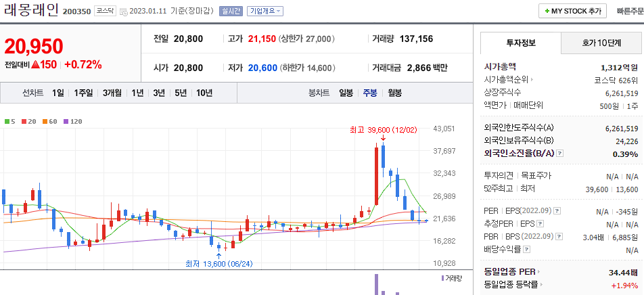The image size is (644, 295).
Task: Click the tall red candlestick before the peak
Action: pos(376,175)
